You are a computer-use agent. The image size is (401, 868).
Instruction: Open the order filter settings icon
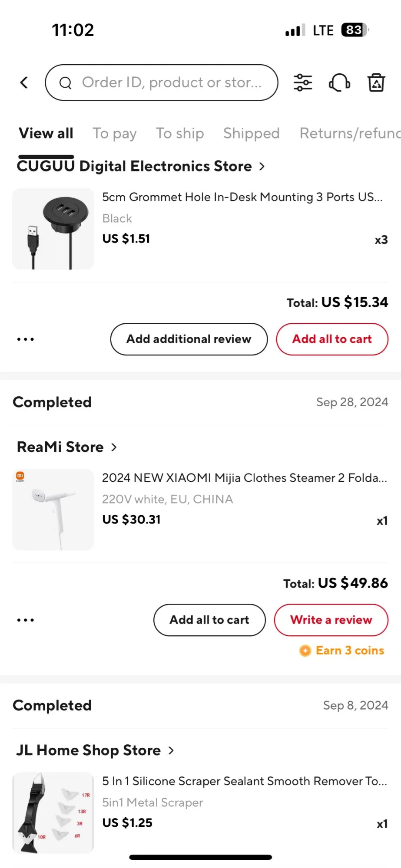coord(303,82)
